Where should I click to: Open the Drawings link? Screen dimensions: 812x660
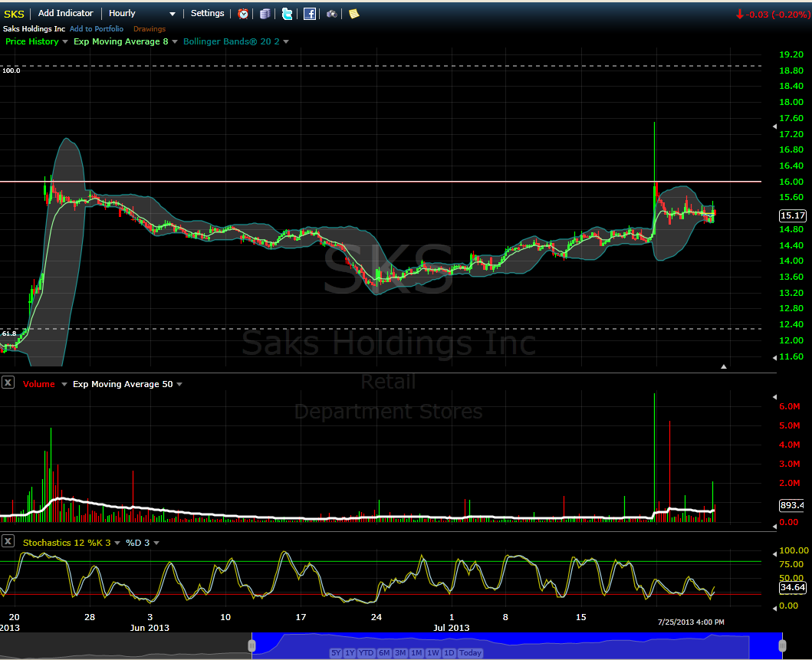pyautogui.click(x=150, y=29)
